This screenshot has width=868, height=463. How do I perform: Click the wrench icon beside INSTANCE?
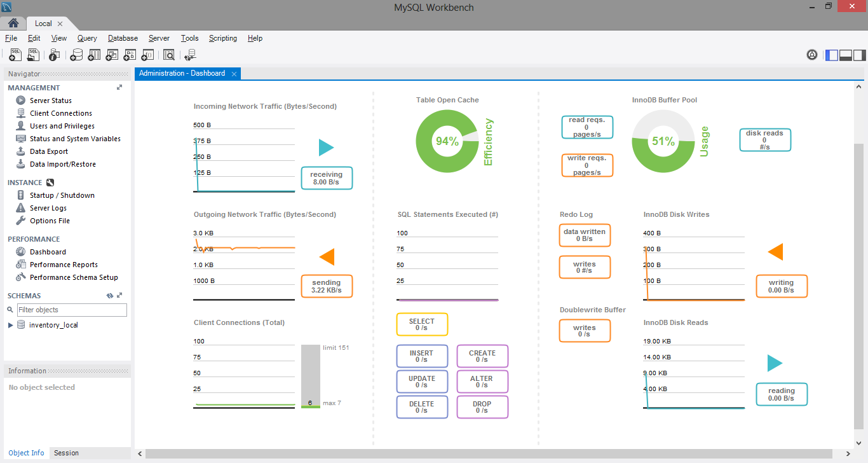(50, 183)
